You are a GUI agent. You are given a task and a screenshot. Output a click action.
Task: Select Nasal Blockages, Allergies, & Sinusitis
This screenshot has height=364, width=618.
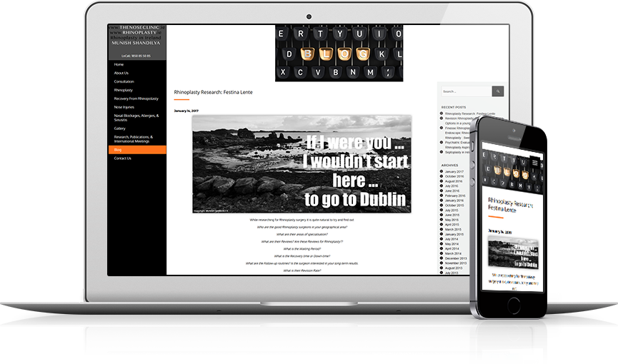[136, 118]
